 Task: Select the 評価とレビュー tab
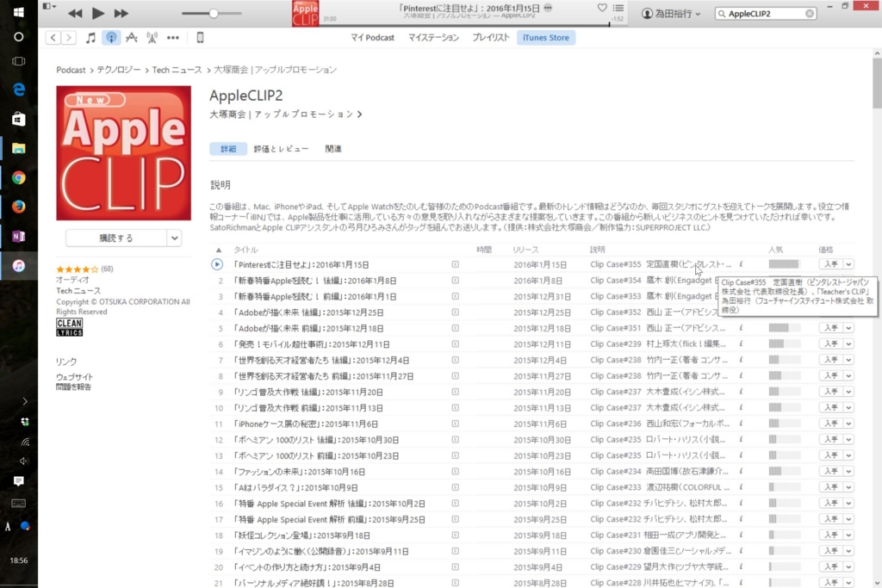click(x=281, y=149)
